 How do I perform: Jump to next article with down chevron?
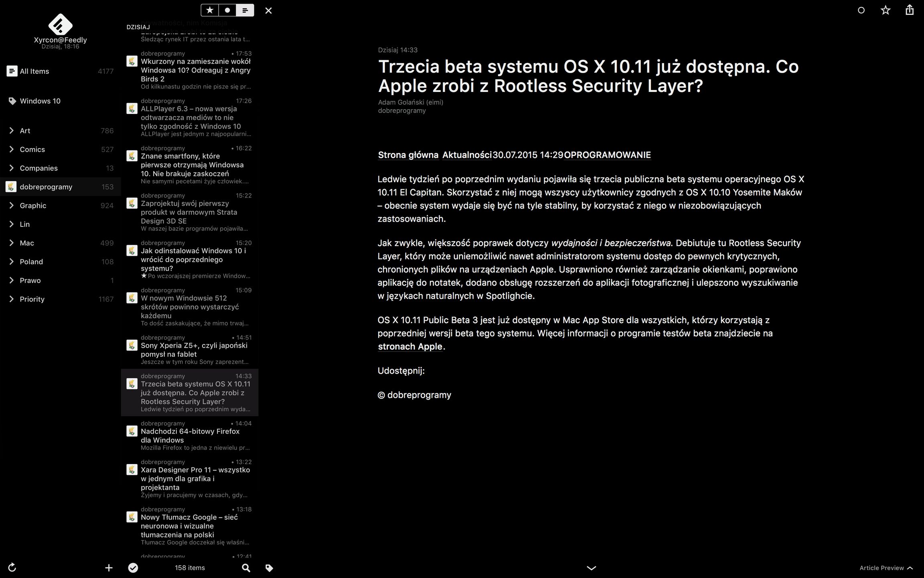(591, 568)
